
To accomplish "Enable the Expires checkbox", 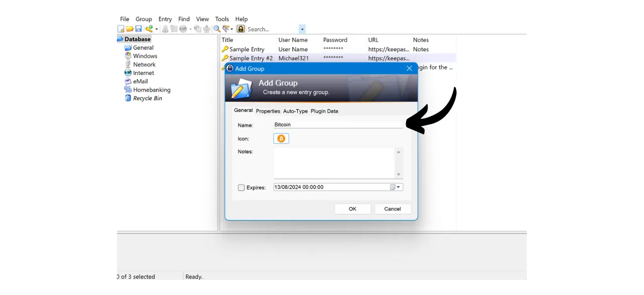I will pos(241,187).
